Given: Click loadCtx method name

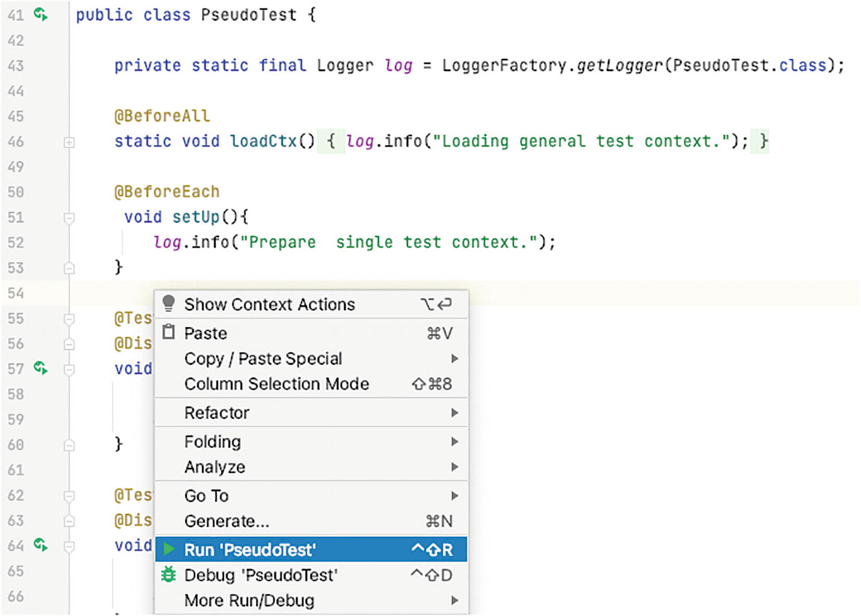Looking at the screenshot, I should pyautogui.click(x=263, y=141).
